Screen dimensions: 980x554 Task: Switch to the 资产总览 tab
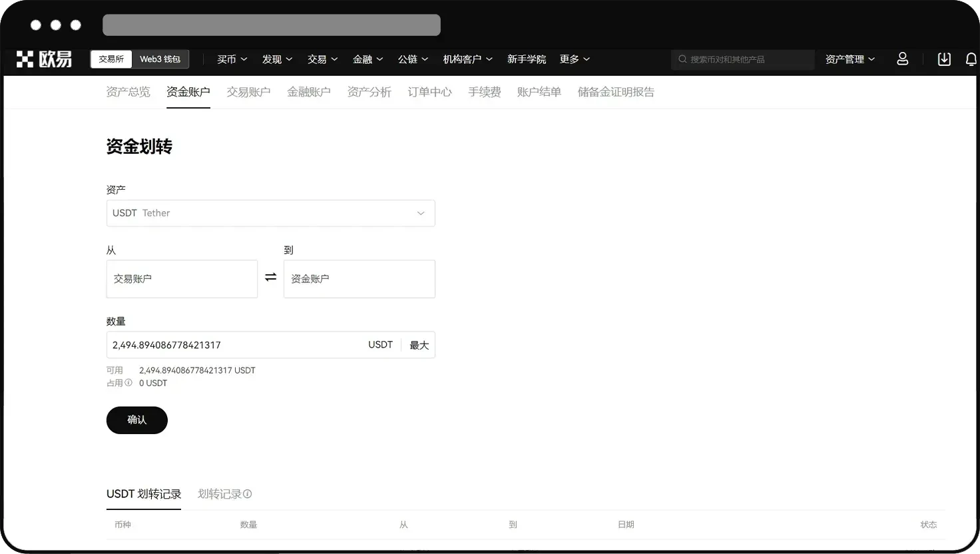(x=128, y=92)
